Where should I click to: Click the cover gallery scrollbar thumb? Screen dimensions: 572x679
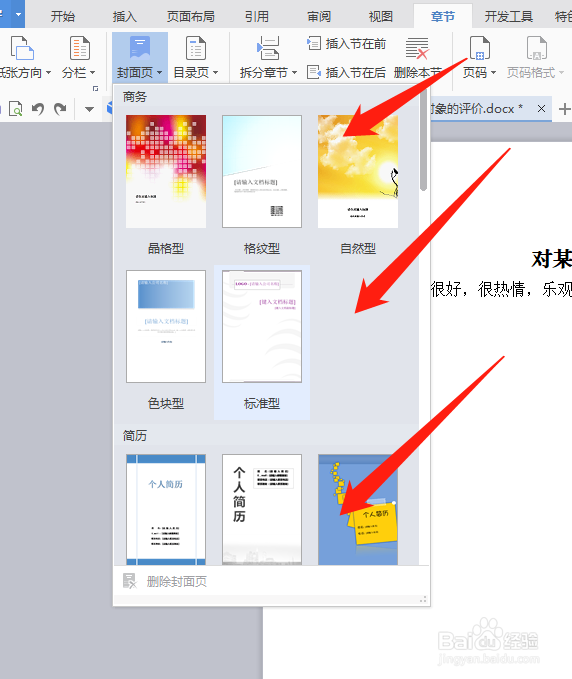(423, 139)
